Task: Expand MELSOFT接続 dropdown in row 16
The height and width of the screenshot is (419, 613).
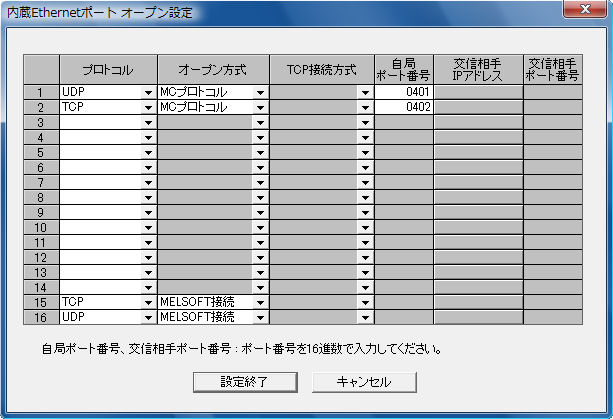Action: [260, 317]
